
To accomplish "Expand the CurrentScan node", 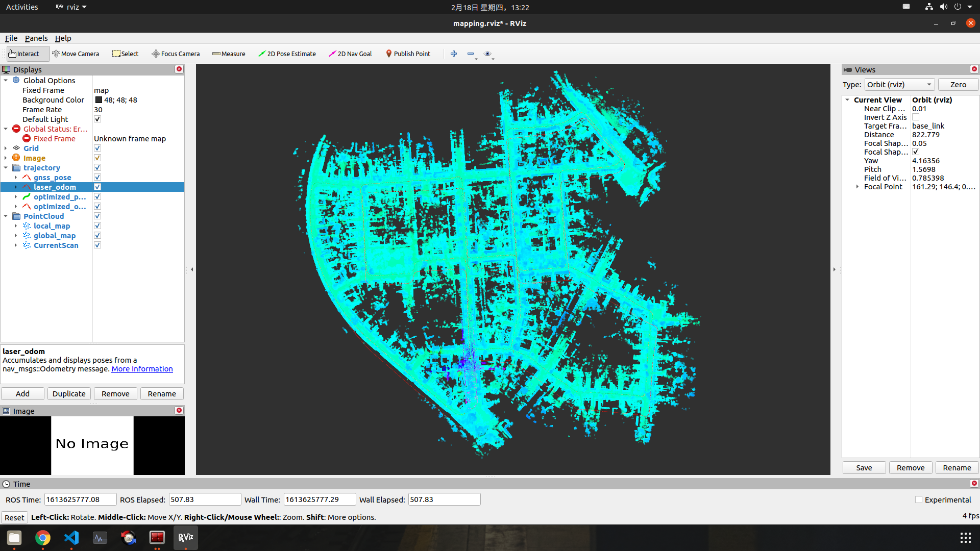I will tap(16, 245).
